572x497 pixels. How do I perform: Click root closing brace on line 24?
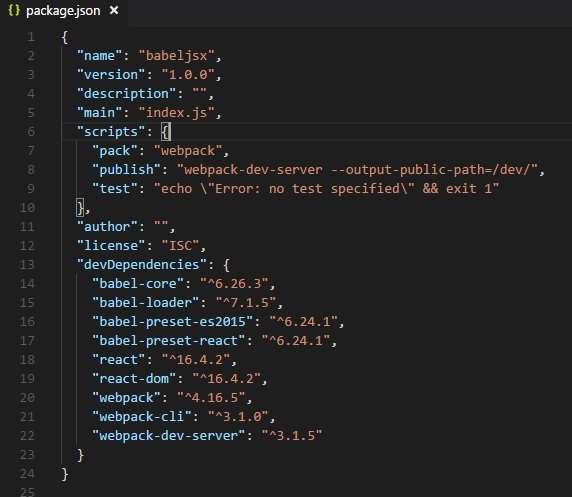[65, 474]
